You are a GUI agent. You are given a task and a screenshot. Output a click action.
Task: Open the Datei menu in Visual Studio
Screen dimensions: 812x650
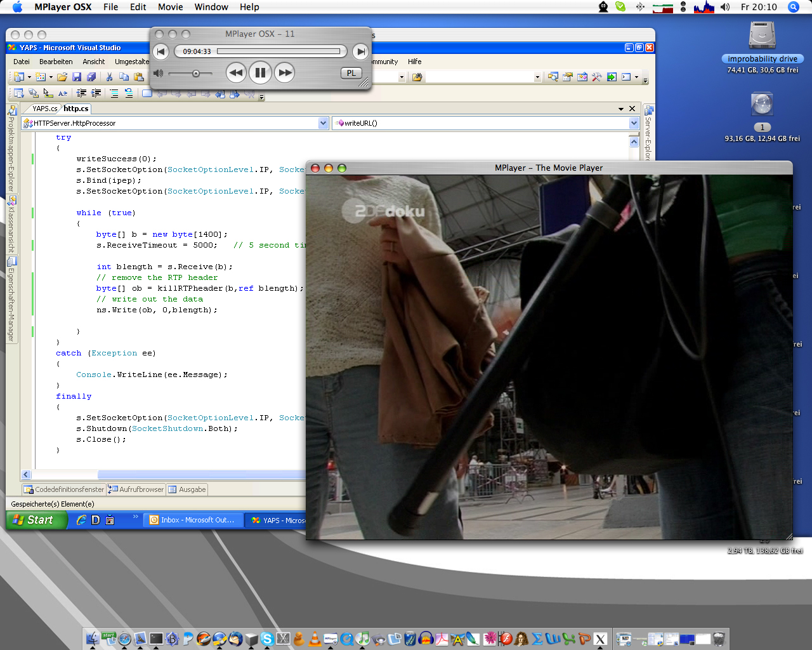(x=22, y=62)
